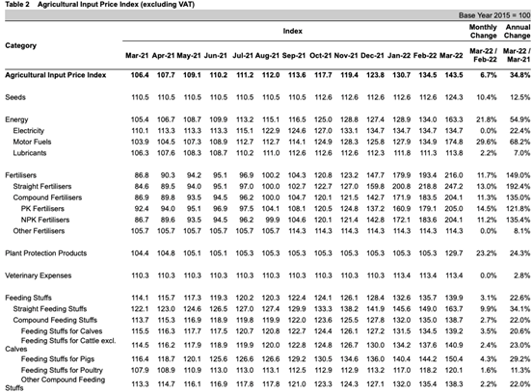Click the overall monthly change value 6.7%
This screenshot has height=392, width=532.
(x=489, y=75)
